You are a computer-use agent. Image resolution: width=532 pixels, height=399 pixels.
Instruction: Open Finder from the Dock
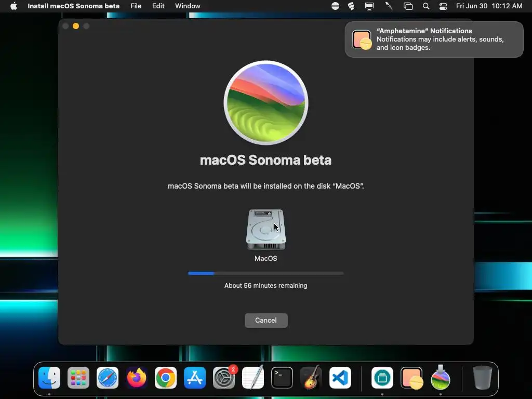pos(49,378)
